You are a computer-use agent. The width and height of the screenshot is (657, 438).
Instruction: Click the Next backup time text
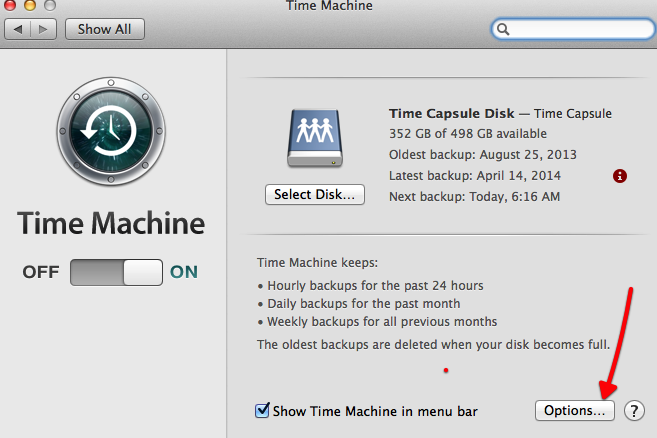coord(474,197)
